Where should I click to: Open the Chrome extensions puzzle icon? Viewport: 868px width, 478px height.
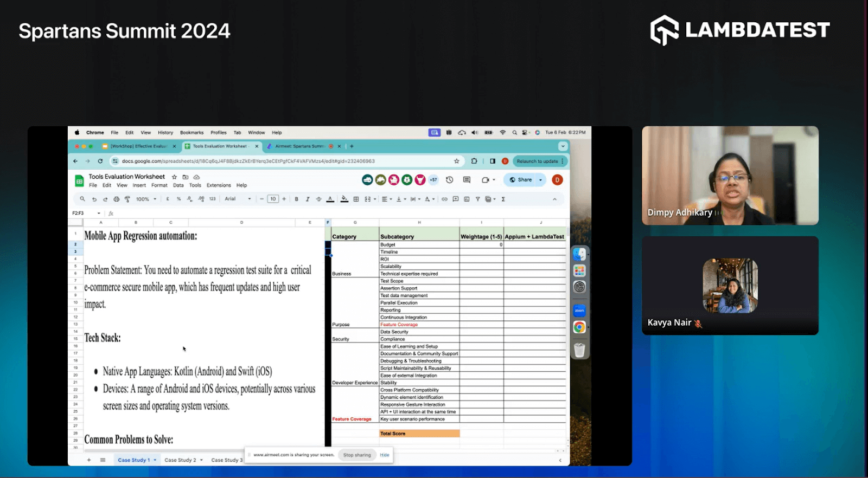(474, 161)
